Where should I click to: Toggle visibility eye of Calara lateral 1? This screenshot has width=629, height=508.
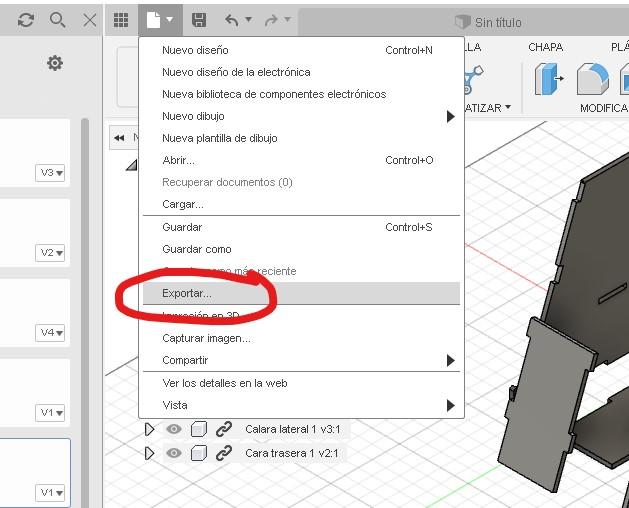click(174, 429)
